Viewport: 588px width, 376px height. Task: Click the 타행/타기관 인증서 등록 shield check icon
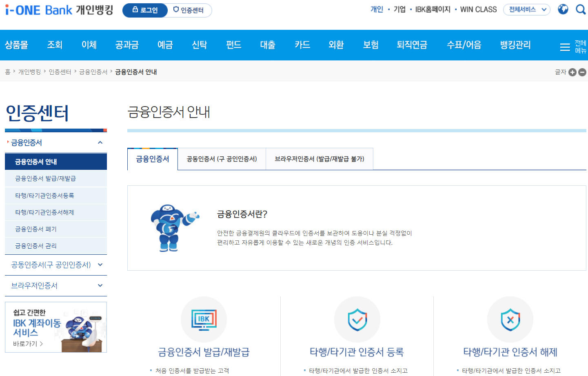click(x=357, y=320)
